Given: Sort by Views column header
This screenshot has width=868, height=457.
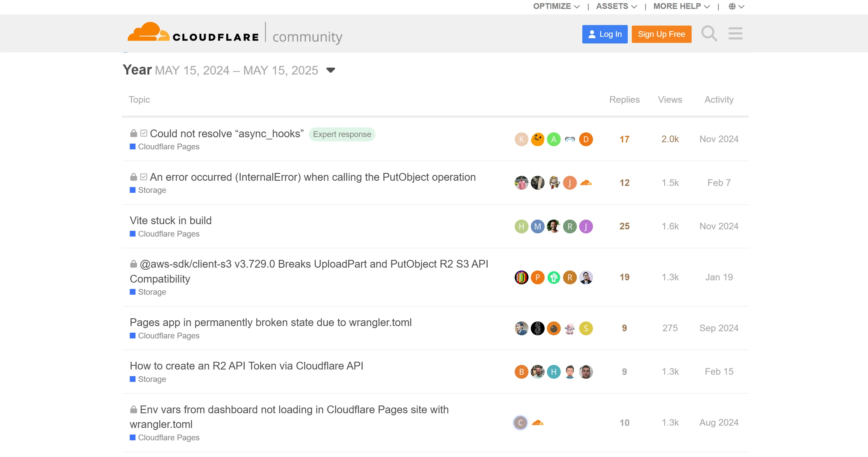Looking at the screenshot, I should [670, 99].
